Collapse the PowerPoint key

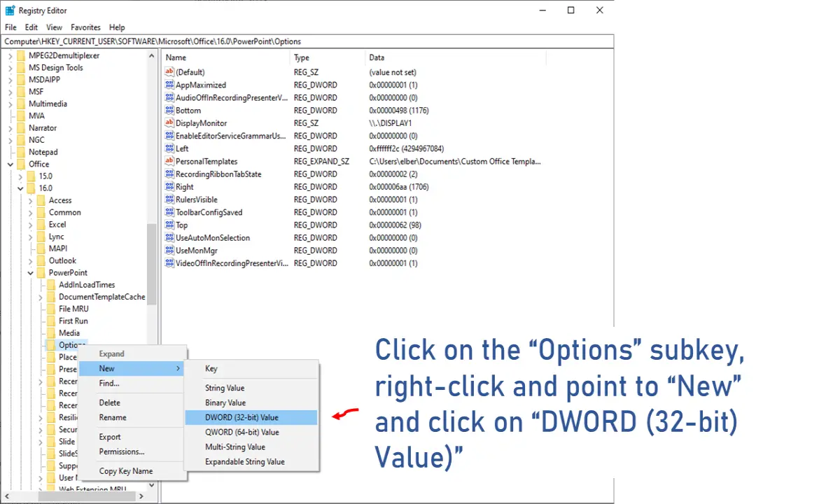pyautogui.click(x=31, y=273)
